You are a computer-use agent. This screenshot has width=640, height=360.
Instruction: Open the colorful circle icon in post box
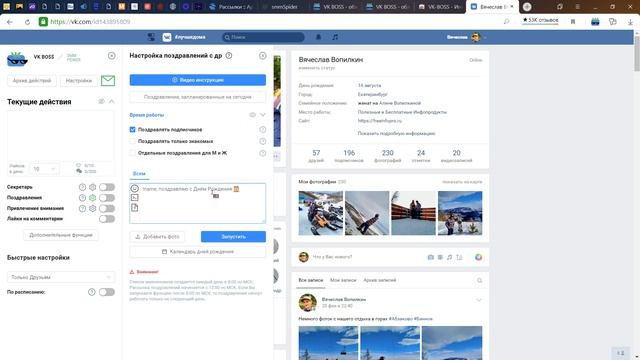(478, 257)
